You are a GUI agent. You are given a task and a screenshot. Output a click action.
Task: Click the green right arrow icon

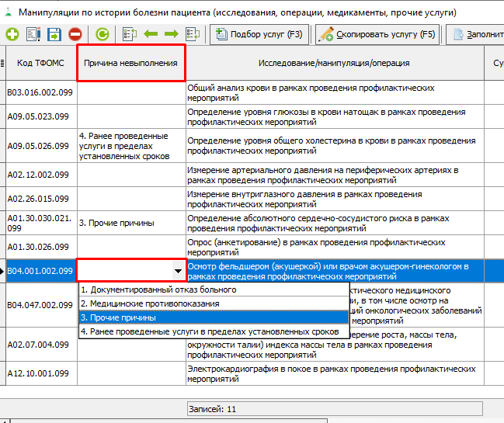tap(171, 34)
